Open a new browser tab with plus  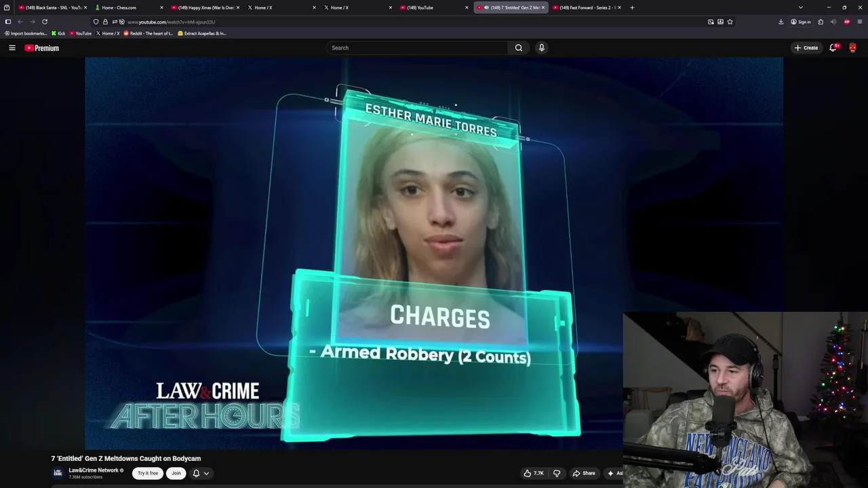point(632,7)
